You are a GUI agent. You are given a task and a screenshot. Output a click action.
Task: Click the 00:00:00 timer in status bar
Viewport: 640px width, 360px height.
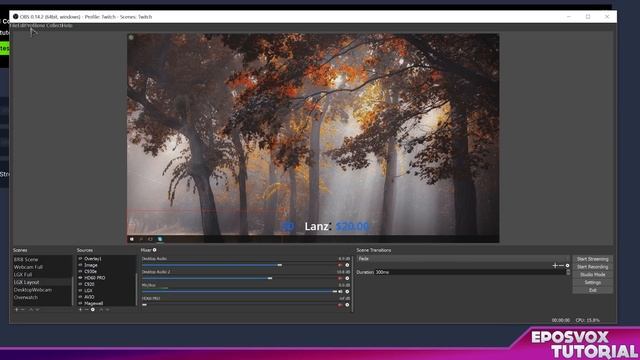(560, 320)
